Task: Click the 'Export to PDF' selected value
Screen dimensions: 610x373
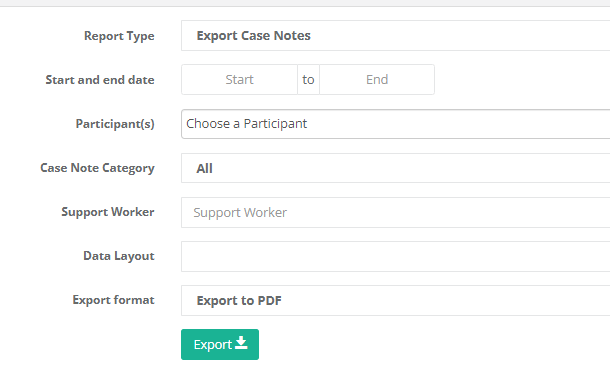Action: tap(239, 301)
